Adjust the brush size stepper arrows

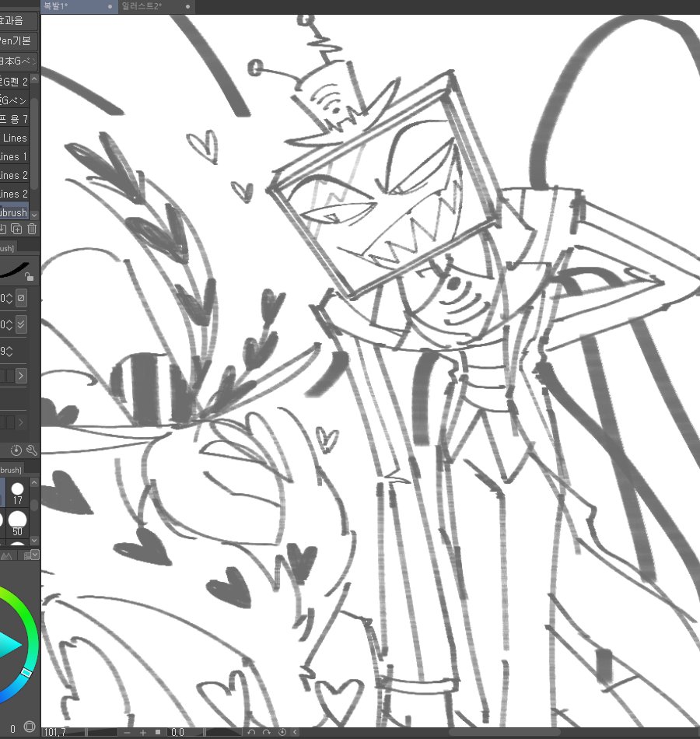pyautogui.click(x=9, y=299)
